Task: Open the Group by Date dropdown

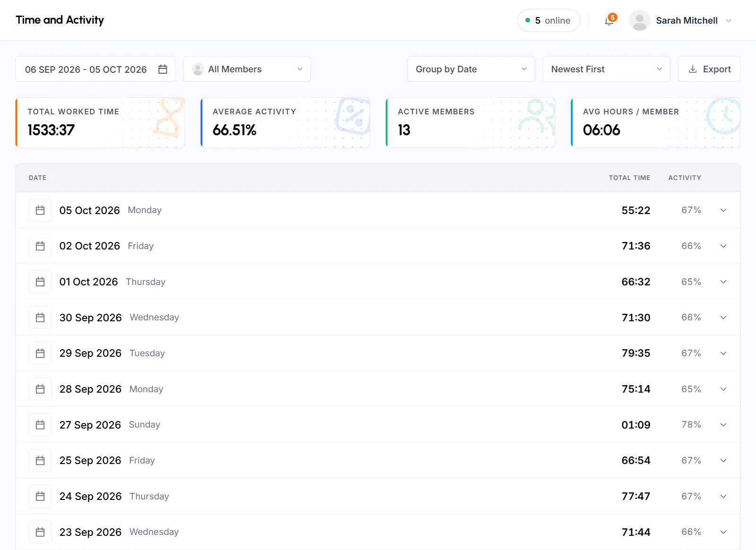Action: tap(471, 69)
